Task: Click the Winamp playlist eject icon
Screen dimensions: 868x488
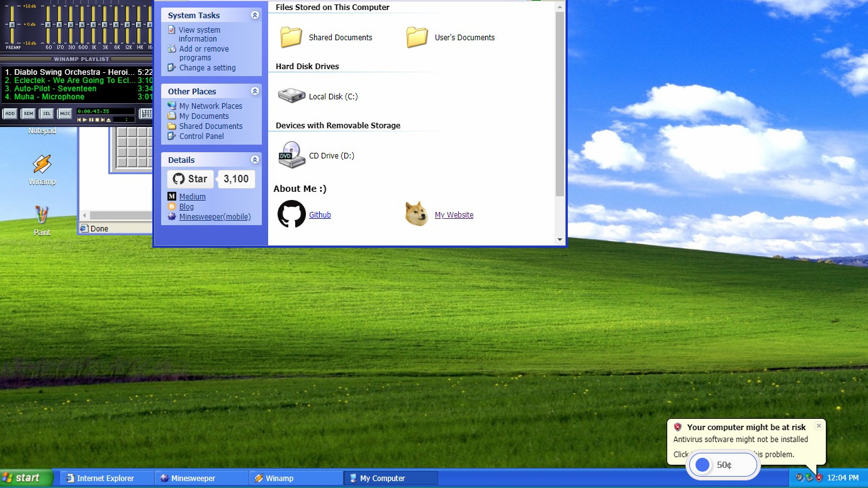Action: pyautogui.click(x=108, y=120)
